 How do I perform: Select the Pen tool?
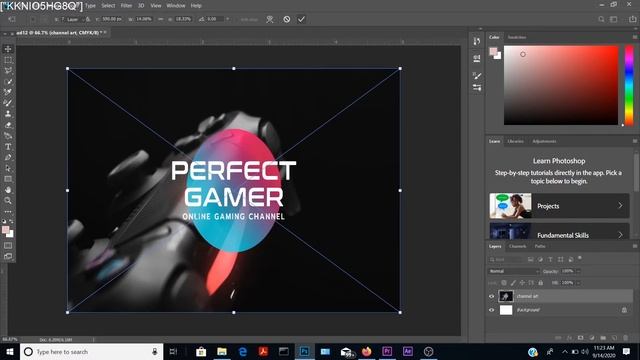coord(8,157)
